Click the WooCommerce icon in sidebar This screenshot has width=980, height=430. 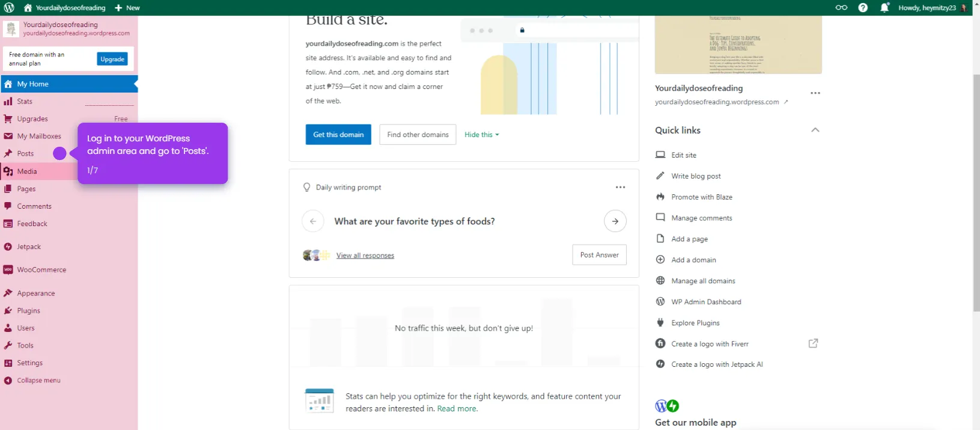point(8,270)
